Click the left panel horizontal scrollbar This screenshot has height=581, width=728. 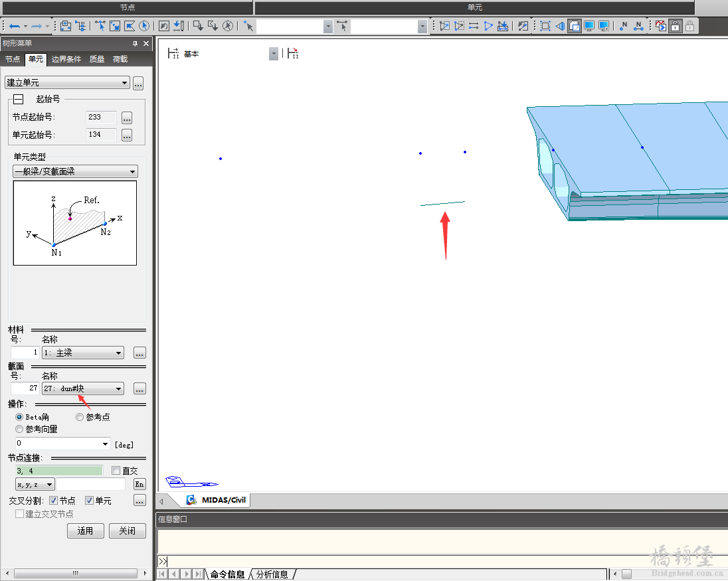coord(76,574)
